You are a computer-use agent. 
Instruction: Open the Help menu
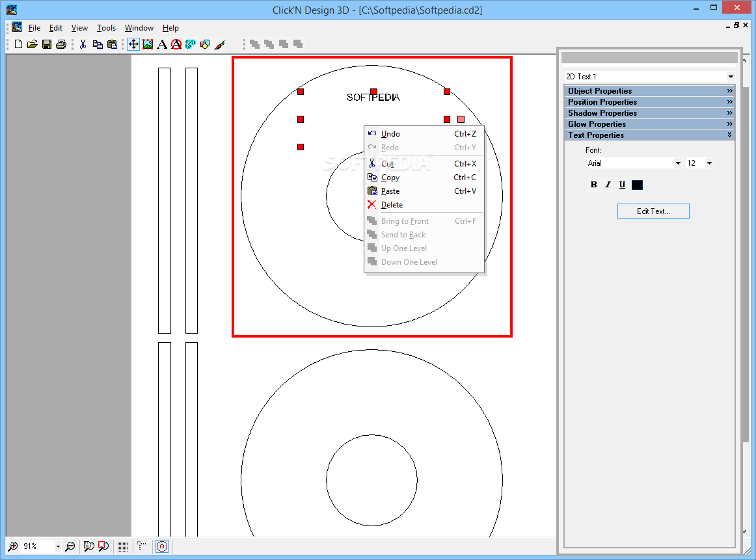tap(170, 28)
